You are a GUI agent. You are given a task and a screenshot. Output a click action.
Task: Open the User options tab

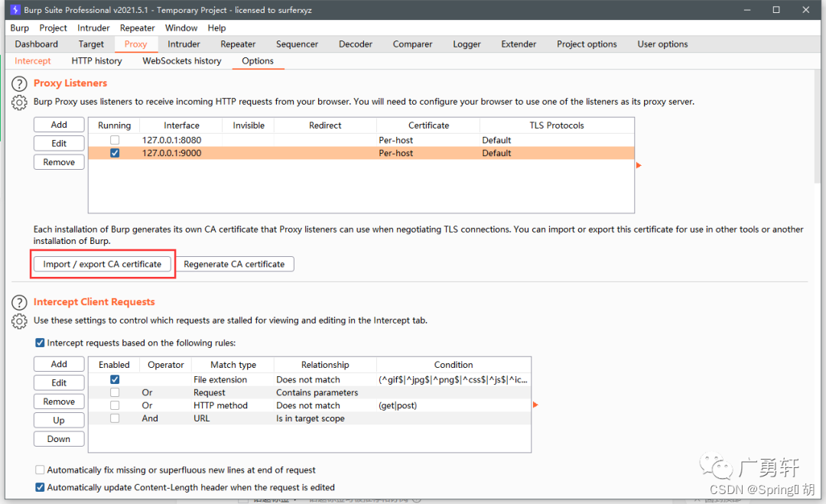coord(662,44)
